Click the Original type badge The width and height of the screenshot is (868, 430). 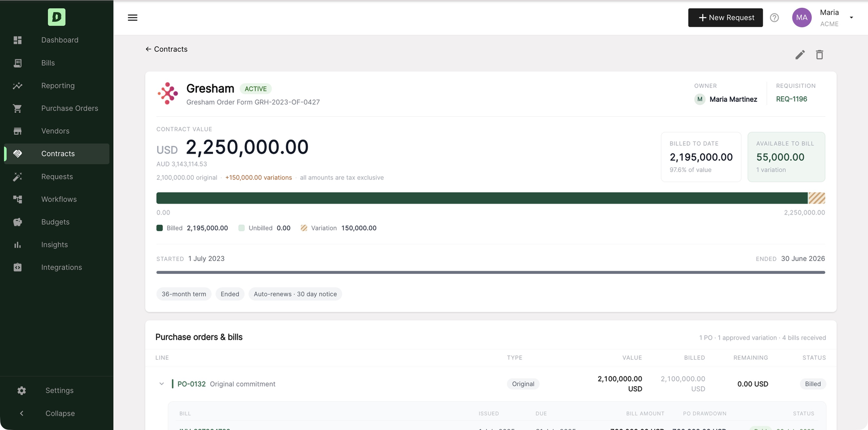click(x=523, y=384)
